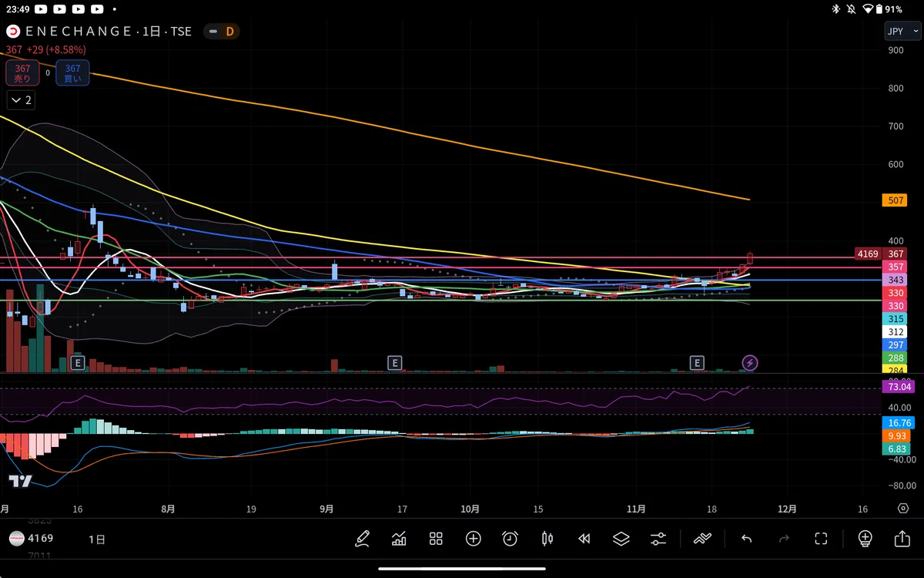Viewport: 924px width, 578px height.
Task: Open chart settings sliders icon
Action: click(x=658, y=539)
